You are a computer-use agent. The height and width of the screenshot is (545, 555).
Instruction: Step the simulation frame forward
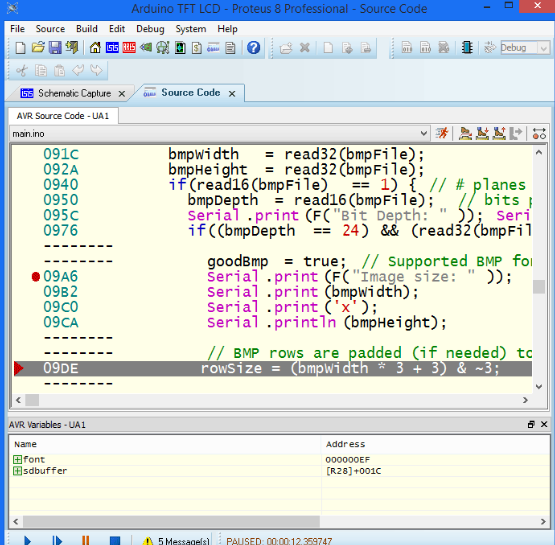point(57,540)
